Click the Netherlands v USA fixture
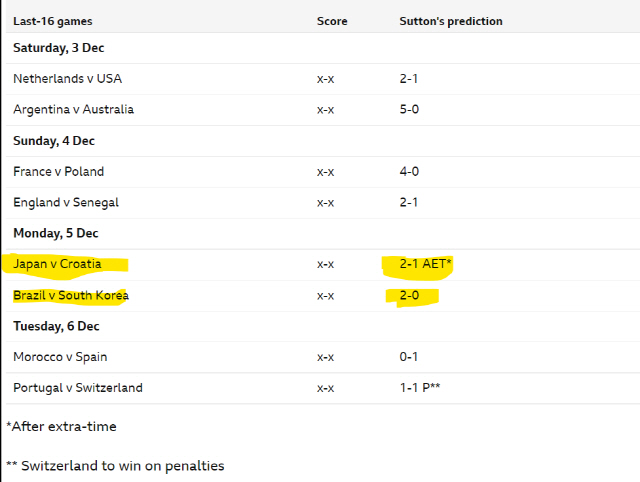This screenshot has width=640, height=482. 67,78
